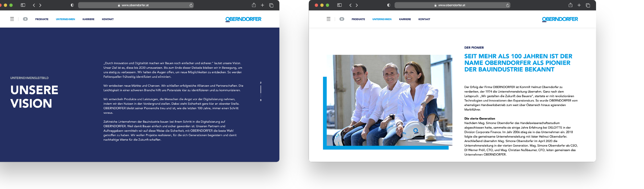Screen dimensions: 644x189
Task: Open KARRIERE menu in right window
Action: coord(405,19)
